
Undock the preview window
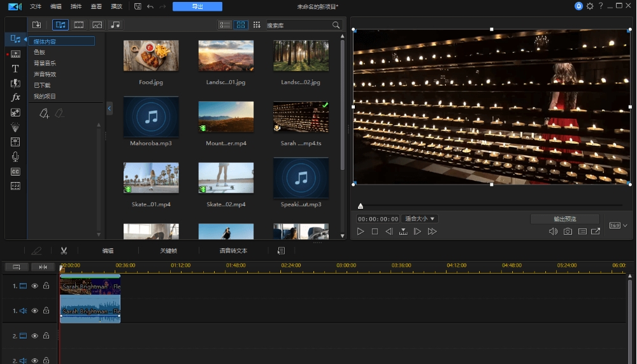point(596,232)
